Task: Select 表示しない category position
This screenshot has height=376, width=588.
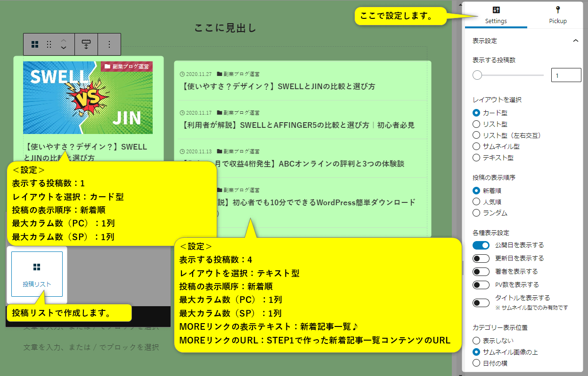Action: 476,341
